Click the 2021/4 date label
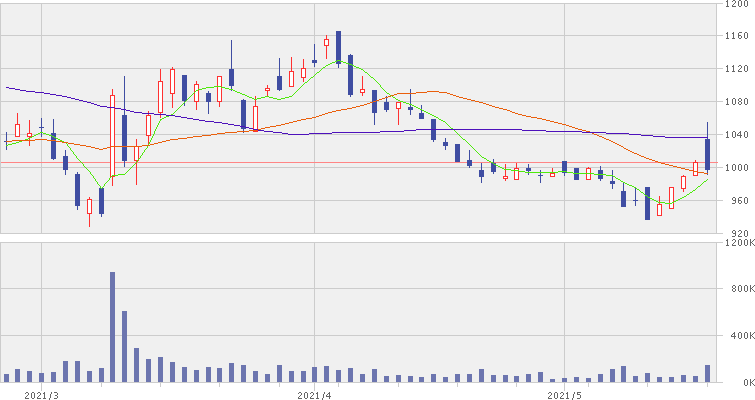Screen dimensions: 755x400 coord(314,394)
